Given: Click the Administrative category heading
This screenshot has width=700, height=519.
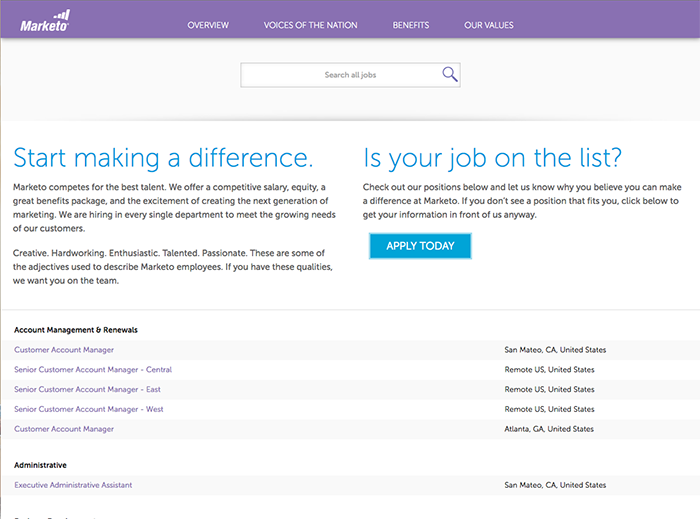Looking at the screenshot, I should tap(41, 465).
